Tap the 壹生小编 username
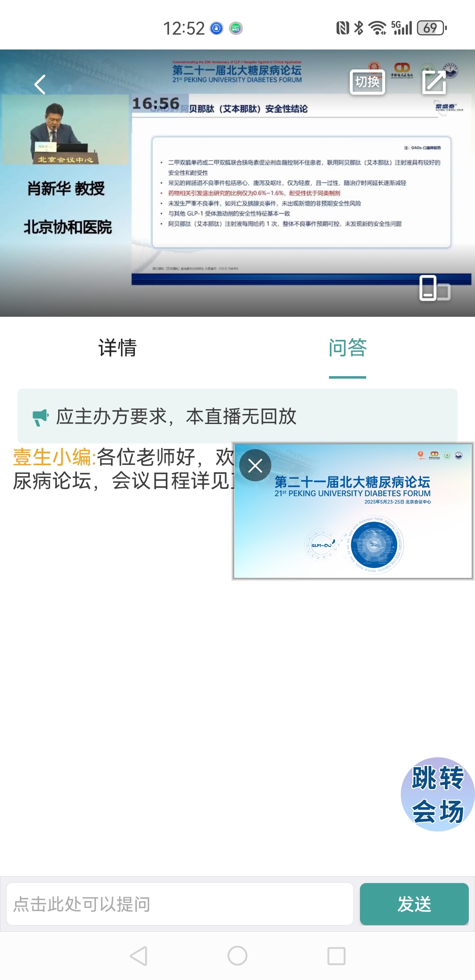Viewport: 475px width, 980px height. click(x=54, y=457)
